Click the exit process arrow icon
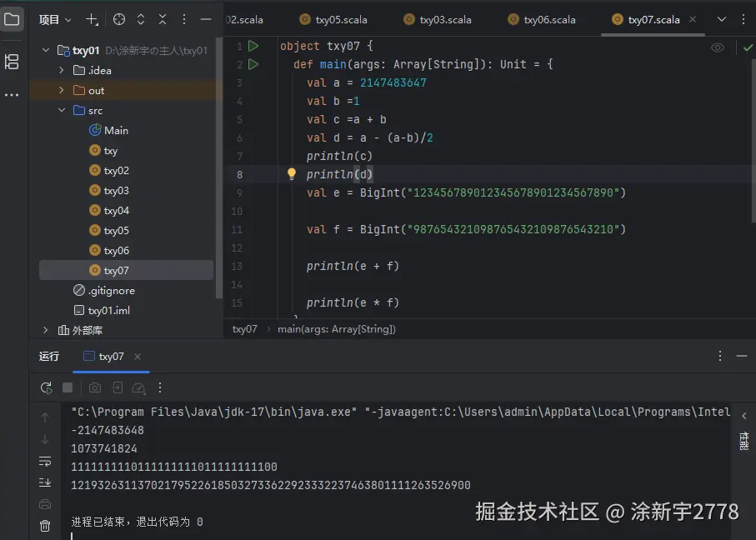Screen dimensions: 756x540 (x=118, y=387)
